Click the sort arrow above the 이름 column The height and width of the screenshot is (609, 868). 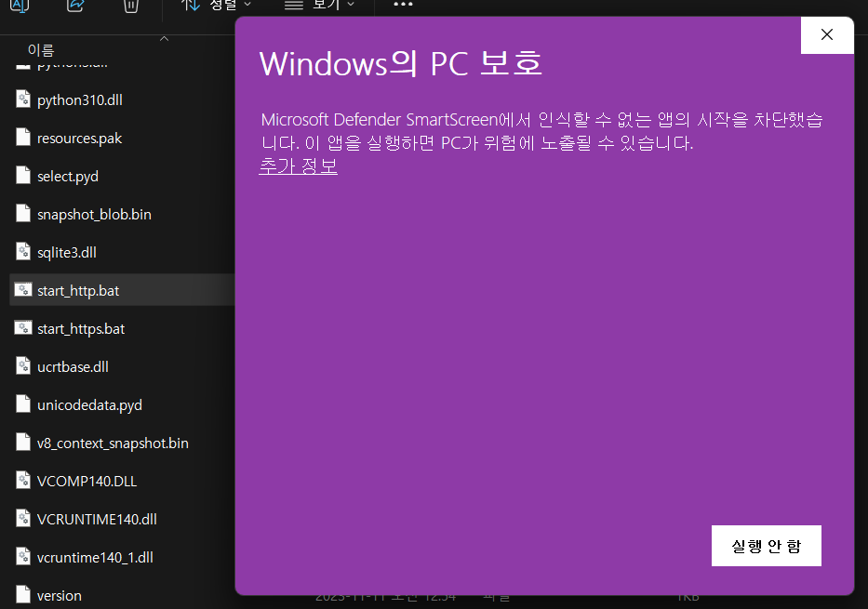(x=164, y=39)
